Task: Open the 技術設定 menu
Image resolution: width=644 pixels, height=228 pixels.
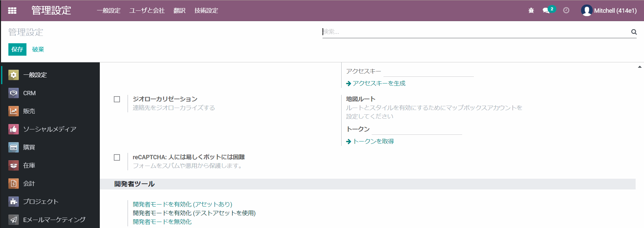Action: click(206, 10)
